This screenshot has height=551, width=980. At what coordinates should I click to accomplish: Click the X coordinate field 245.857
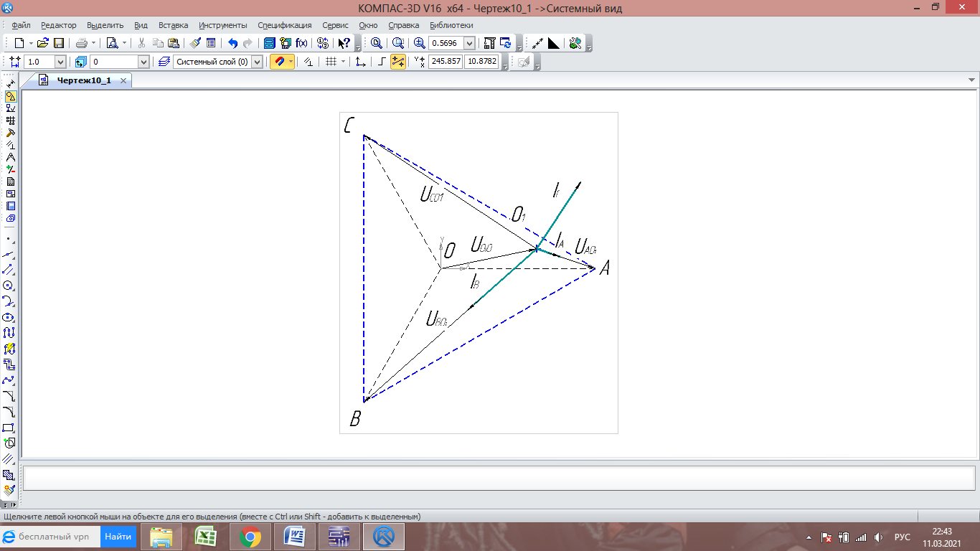(x=445, y=62)
